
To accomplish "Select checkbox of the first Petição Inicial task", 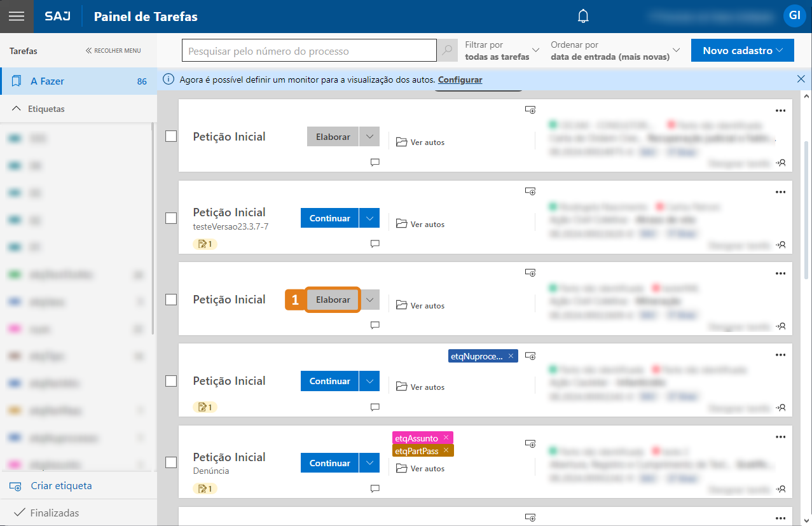I will coord(171,136).
